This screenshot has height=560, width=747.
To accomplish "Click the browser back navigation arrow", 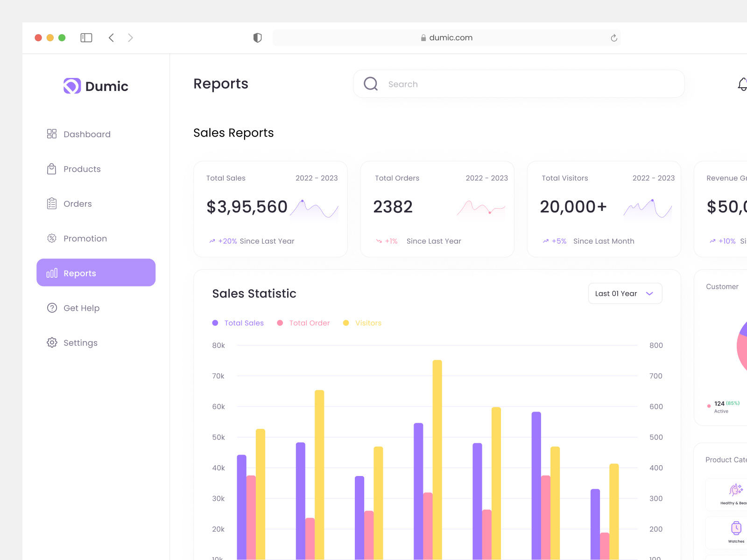I will [x=111, y=37].
